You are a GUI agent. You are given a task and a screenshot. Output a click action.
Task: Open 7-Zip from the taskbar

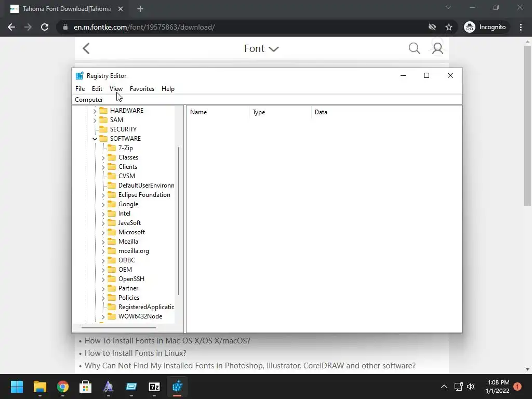click(154, 387)
